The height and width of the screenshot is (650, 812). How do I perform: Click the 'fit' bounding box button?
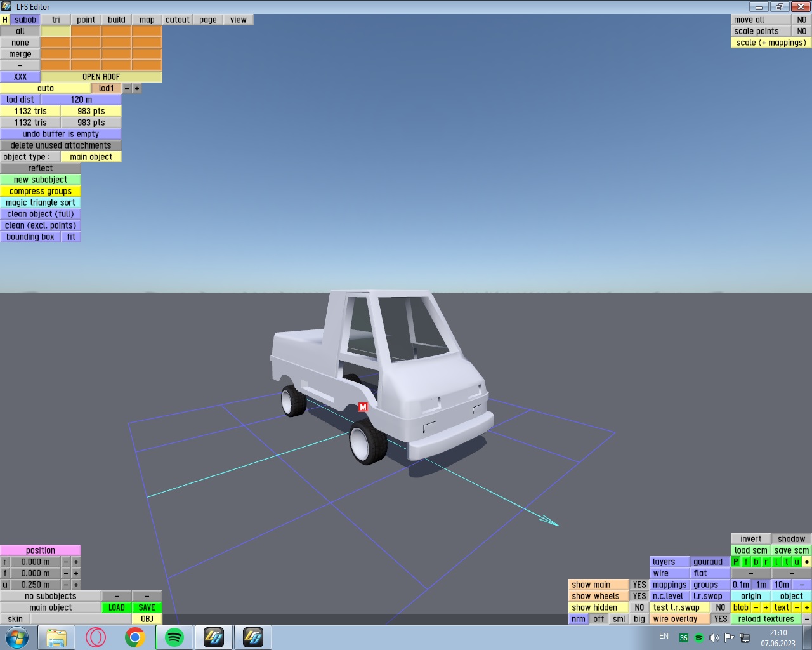[x=71, y=237]
